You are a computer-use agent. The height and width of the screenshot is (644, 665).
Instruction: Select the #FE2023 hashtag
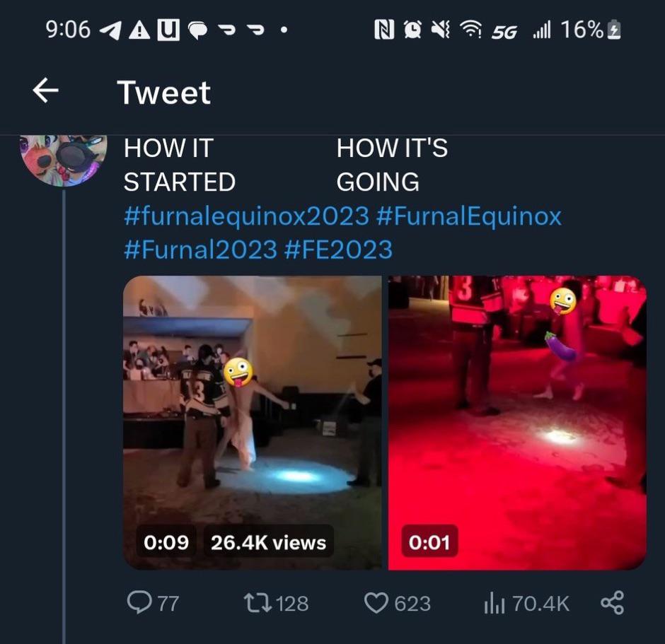tap(338, 249)
